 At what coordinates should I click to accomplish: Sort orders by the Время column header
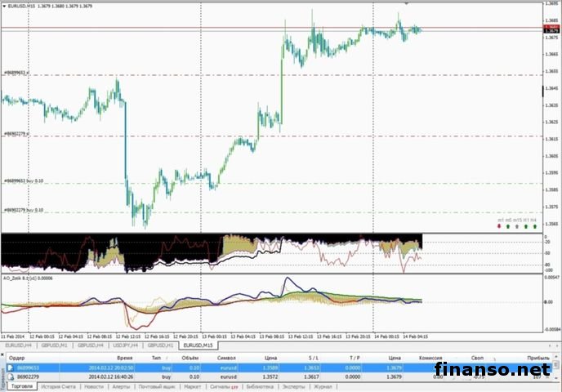[124, 358]
